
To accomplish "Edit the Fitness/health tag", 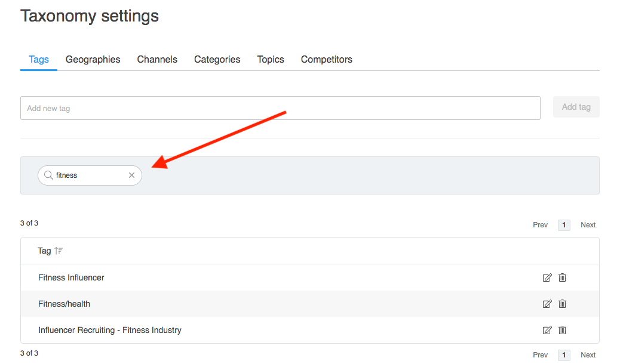I will coord(547,304).
